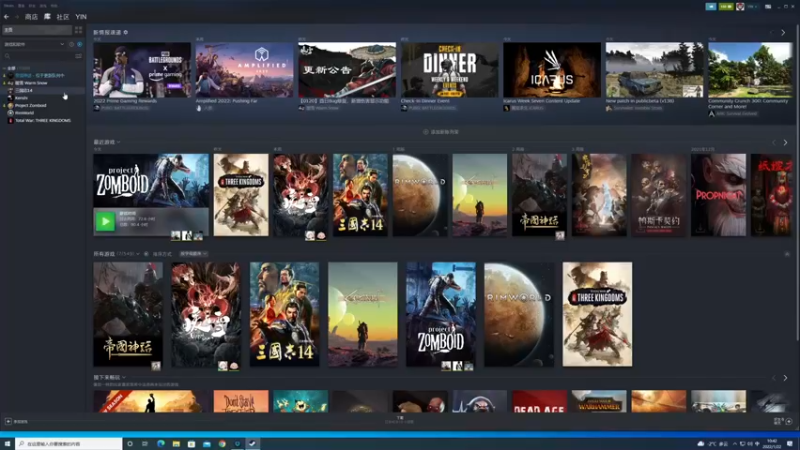Image resolution: width=800 pixels, height=450 pixels.
Task: Click the 添加新游戏架 add shelf button
Action: 441,132
